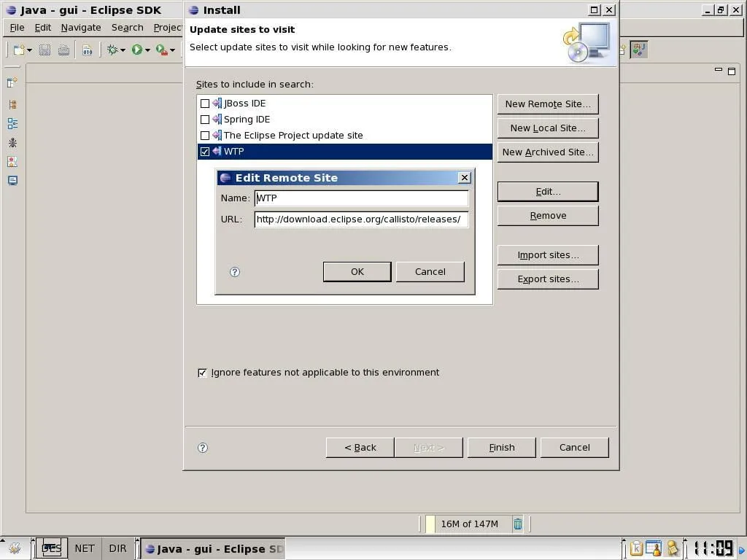Cancel the Edit Remote Site dialog

point(430,272)
